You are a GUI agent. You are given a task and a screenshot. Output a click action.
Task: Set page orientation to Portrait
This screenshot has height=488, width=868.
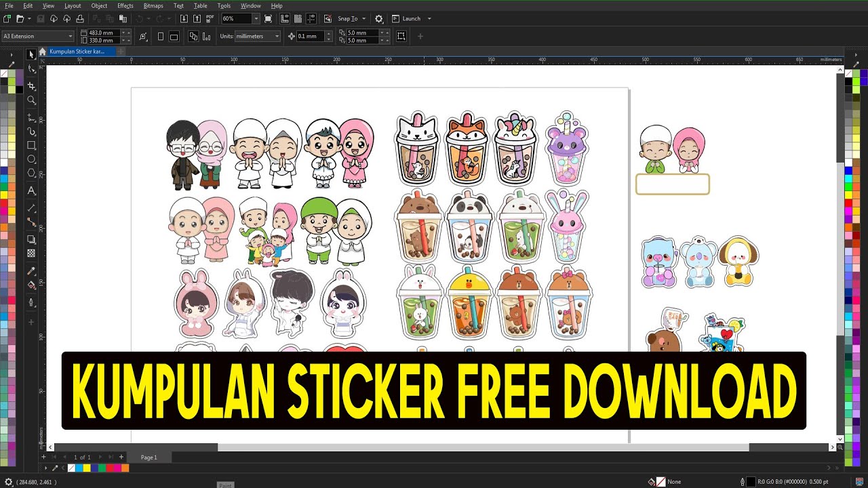point(161,36)
